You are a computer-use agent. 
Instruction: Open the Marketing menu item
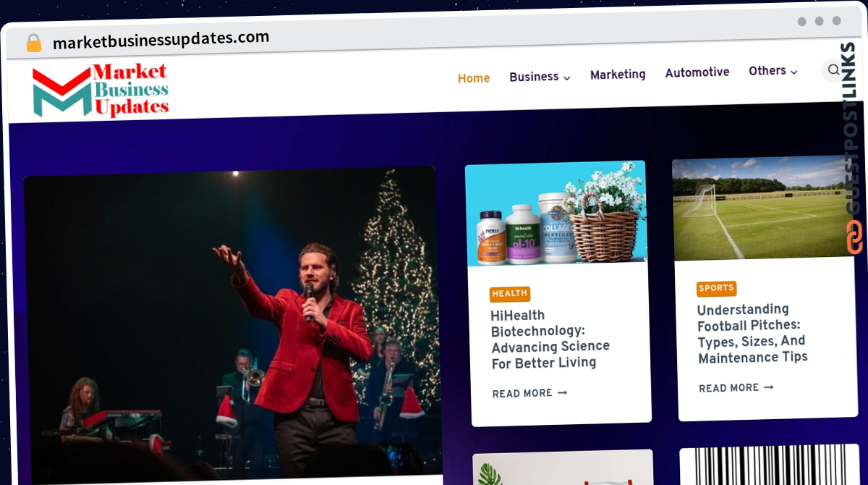[618, 75]
